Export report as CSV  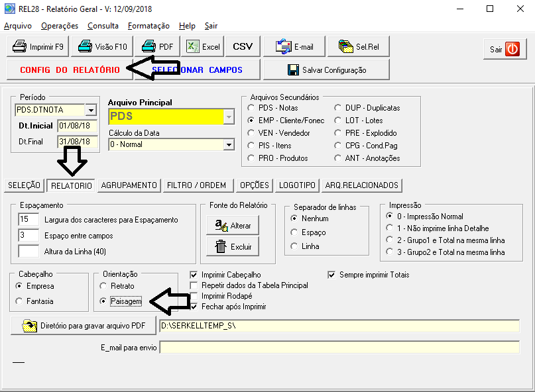tap(243, 46)
